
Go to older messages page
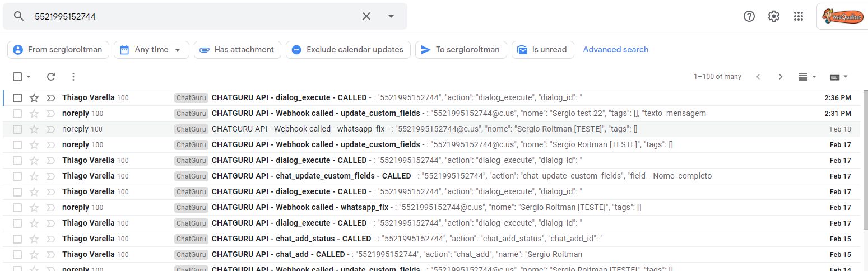point(781,77)
